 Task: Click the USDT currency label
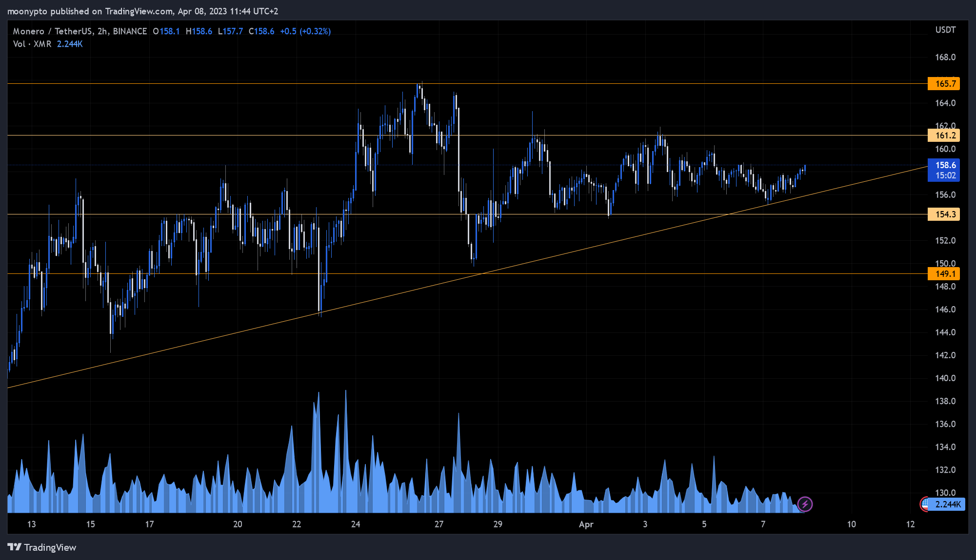945,30
